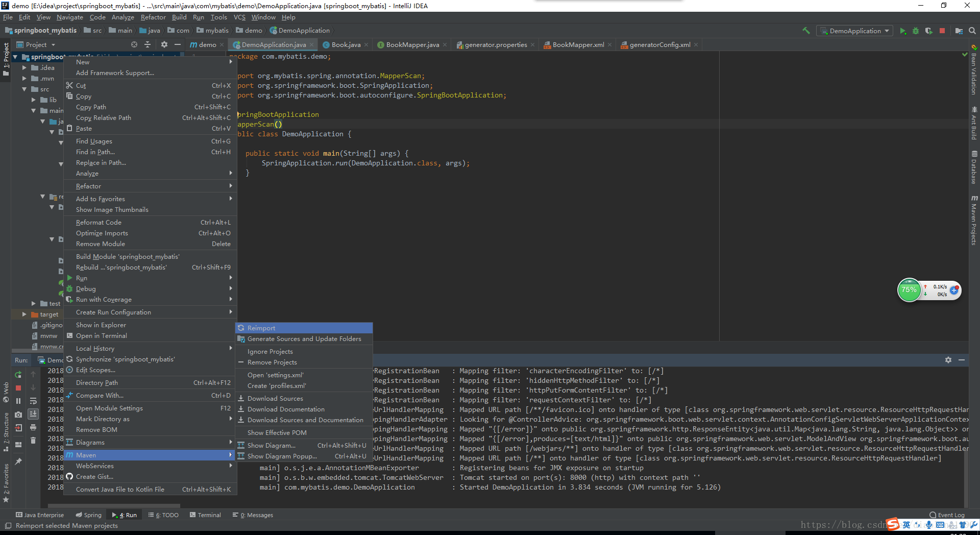Switch to BookMapper.xml editor tab
Viewport: 980px width, 535px height.
(x=578, y=44)
